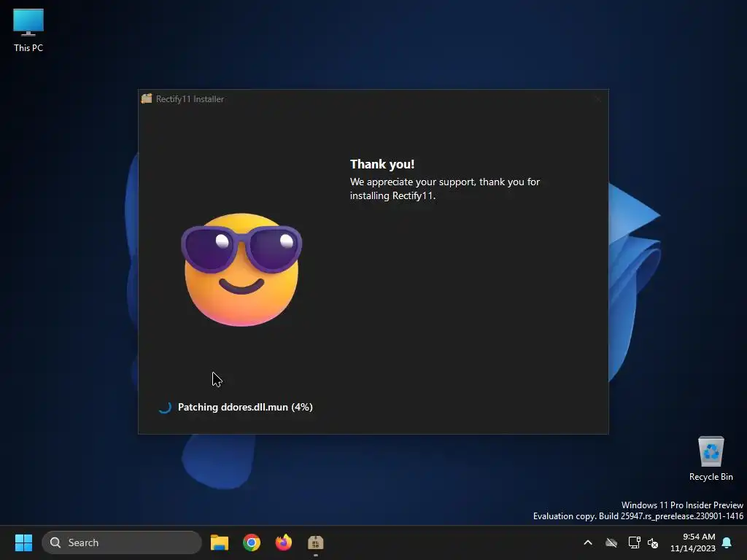747x560 pixels.
Task: Select the Rectify11 Installer taskbar icon
Action: [x=315, y=542]
